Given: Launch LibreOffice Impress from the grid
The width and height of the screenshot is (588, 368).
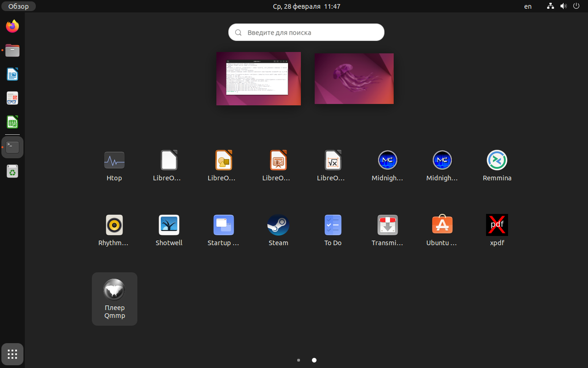Looking at the screenshot, I should pos(278,166).
